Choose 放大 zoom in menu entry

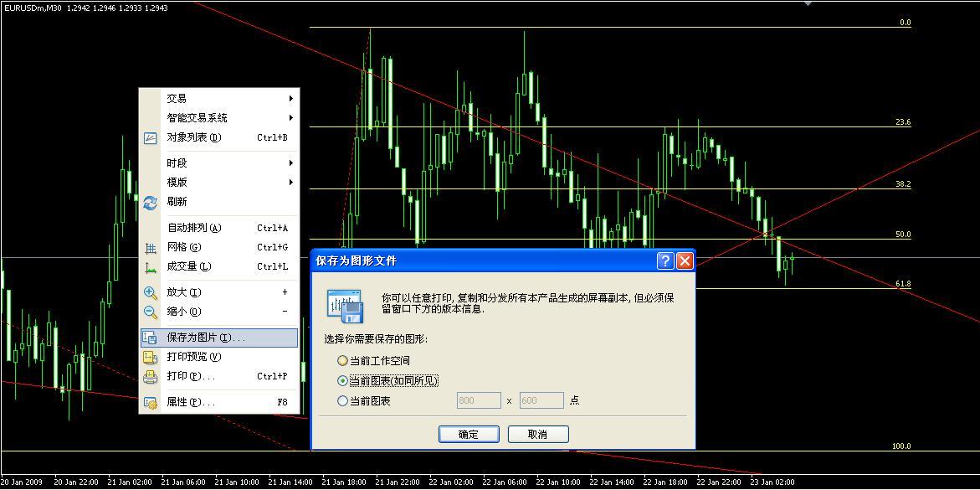[218, 292]
